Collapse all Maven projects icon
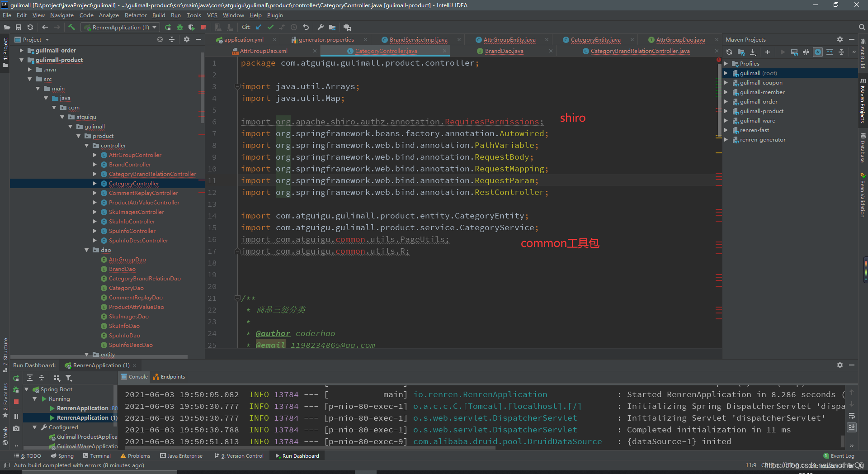Image resolution: width=868 pixels, height=474 pixels. [841, 52]
